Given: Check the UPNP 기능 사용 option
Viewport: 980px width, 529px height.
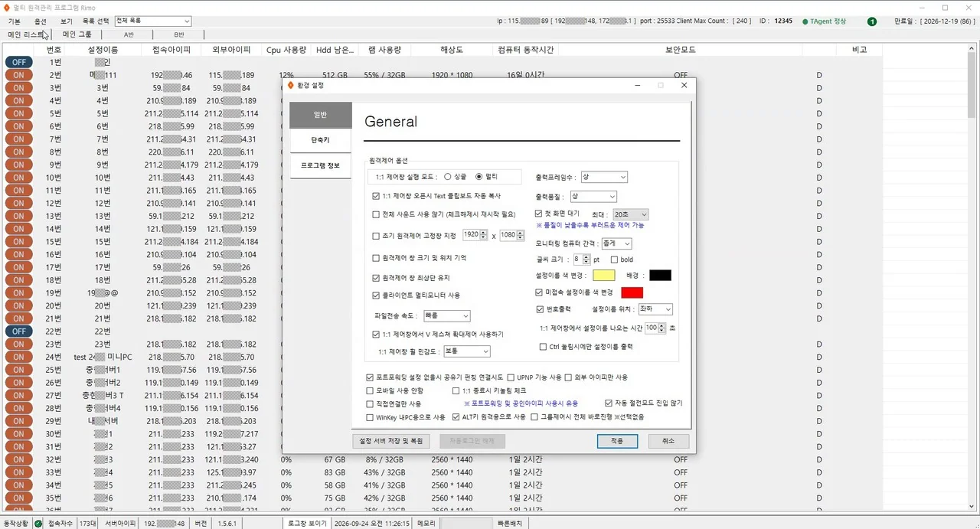Looking at the screenshot, I should [x=511, y=377].
